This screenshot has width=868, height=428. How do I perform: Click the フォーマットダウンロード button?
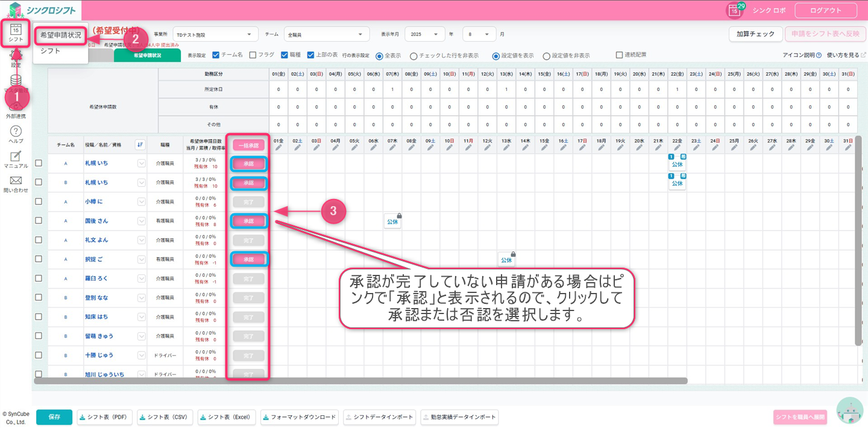point(300,417)
